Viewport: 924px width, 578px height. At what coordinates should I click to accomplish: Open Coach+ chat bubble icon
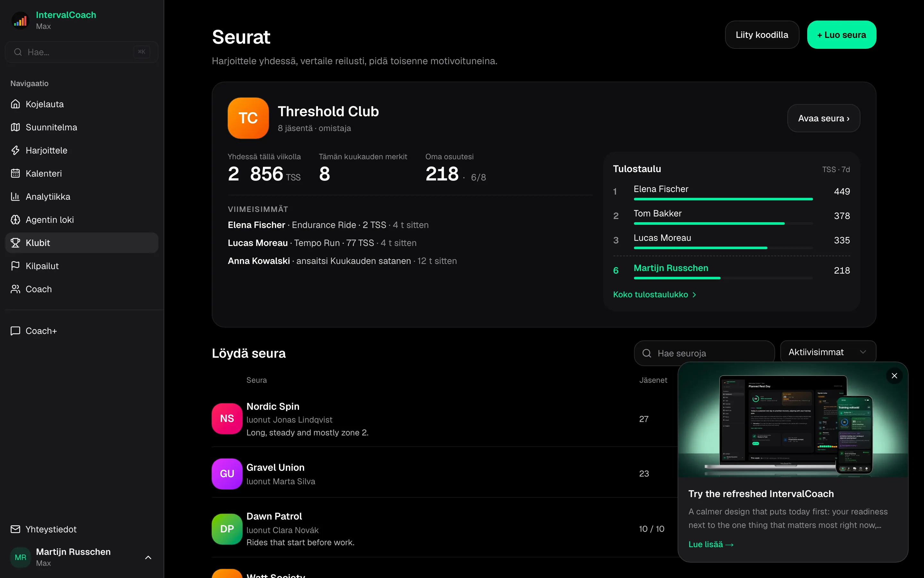[15, 331]
